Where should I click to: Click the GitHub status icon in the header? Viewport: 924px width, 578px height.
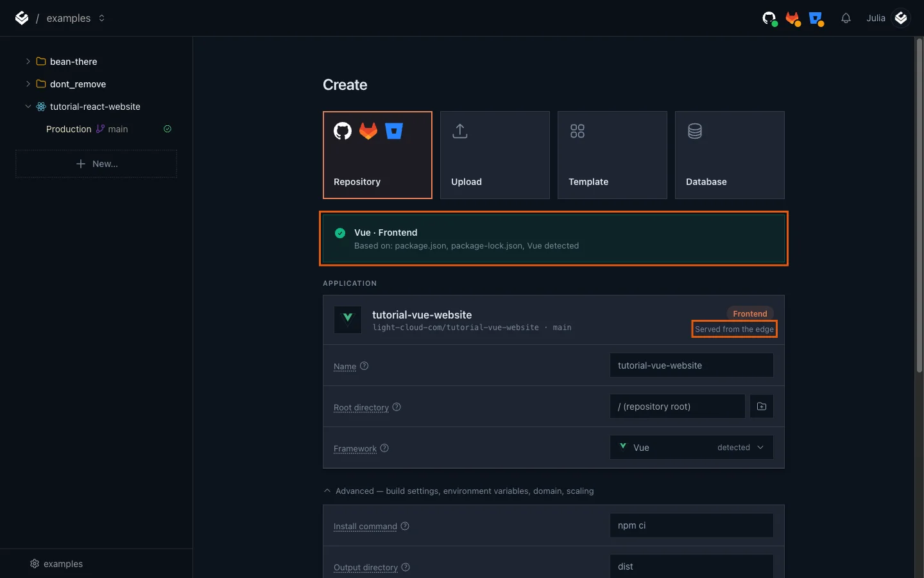(769, 19)
